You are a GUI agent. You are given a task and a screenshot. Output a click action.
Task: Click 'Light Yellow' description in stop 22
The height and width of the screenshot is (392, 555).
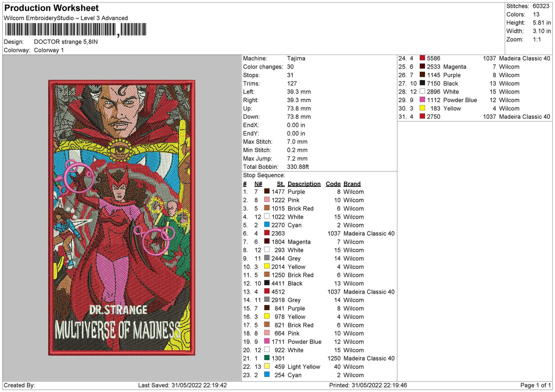pos(304,367)
